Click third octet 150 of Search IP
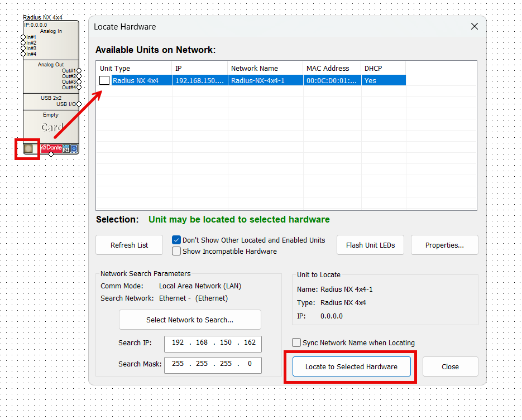The image size is (522, 420). [226, 342]
